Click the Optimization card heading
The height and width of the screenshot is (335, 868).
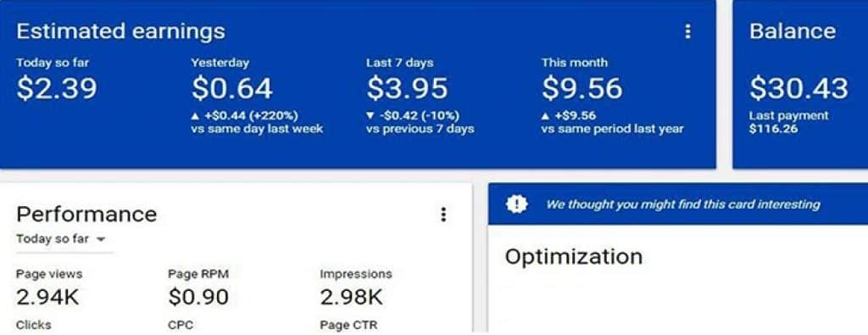(574, 256)
